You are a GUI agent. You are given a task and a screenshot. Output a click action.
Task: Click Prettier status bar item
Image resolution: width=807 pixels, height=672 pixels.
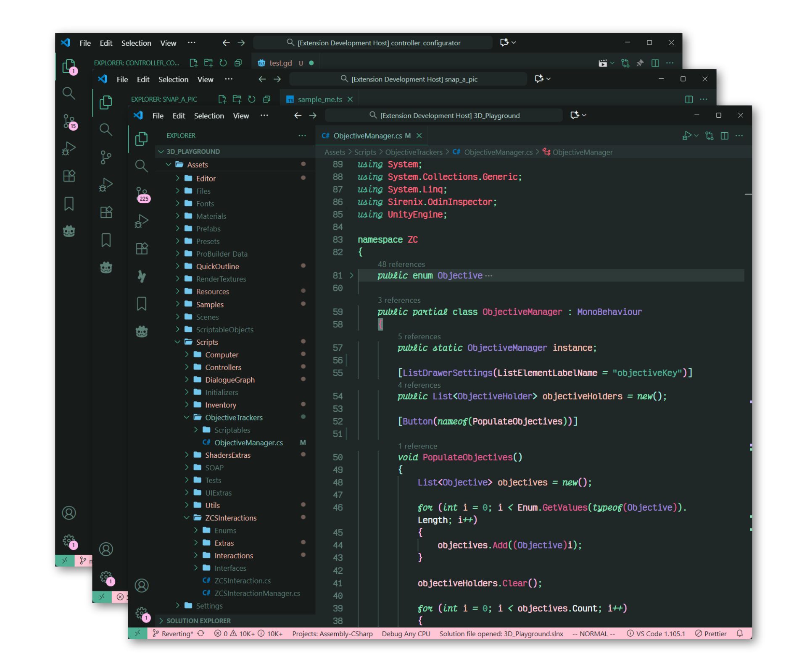pyautogui.click(x=710, y=633)
